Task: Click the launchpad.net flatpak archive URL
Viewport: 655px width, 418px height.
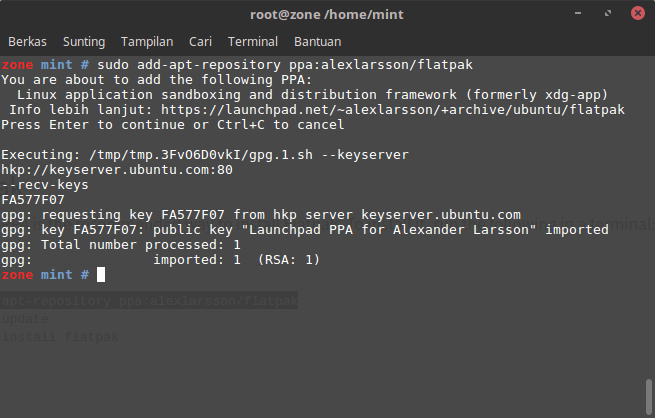Action: (393, 110)
